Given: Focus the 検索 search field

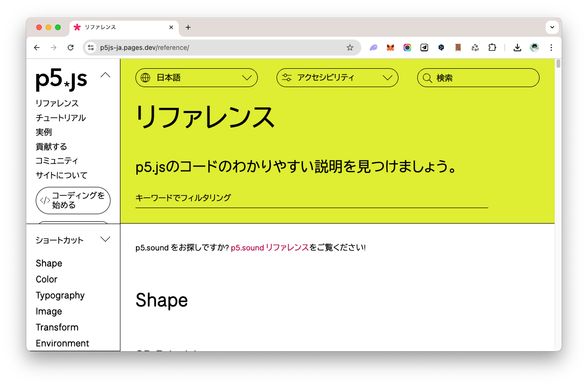Looking at the screenshot, I should (478, 78).
